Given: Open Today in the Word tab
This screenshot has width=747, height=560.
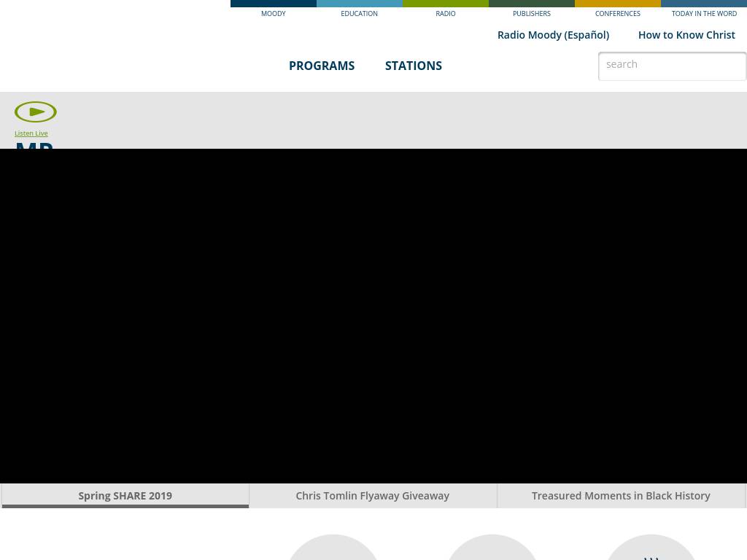Looking at the screenshot, I should point(704,10).
